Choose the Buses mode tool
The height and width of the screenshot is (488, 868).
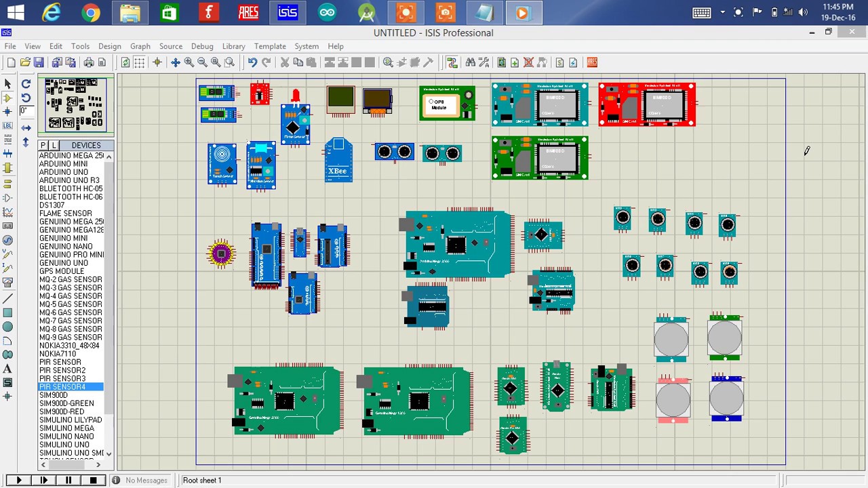[x=8, y=155]
